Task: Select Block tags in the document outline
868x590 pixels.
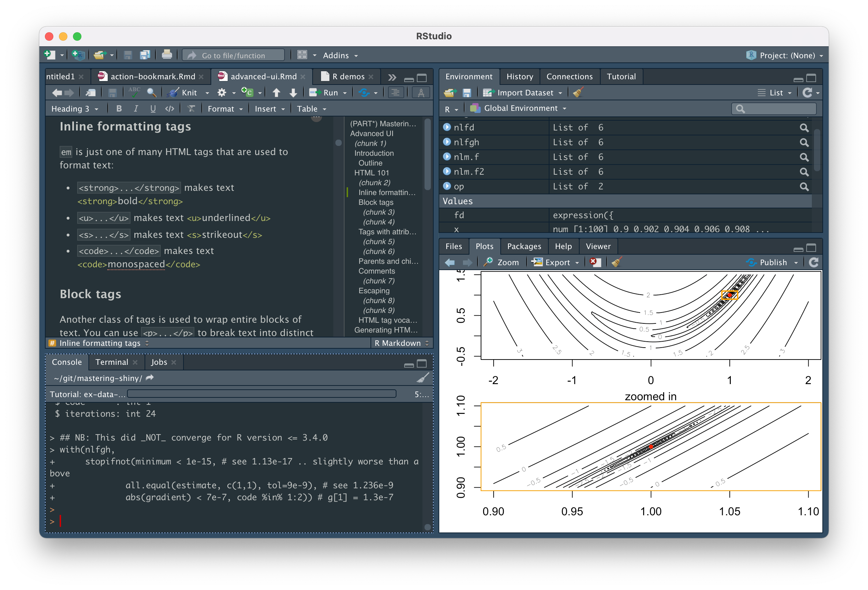Action: point(375,202)
